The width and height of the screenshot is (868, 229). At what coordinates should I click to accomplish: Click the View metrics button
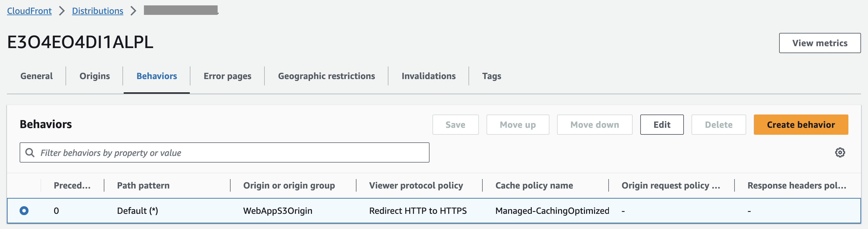point(820,43)
